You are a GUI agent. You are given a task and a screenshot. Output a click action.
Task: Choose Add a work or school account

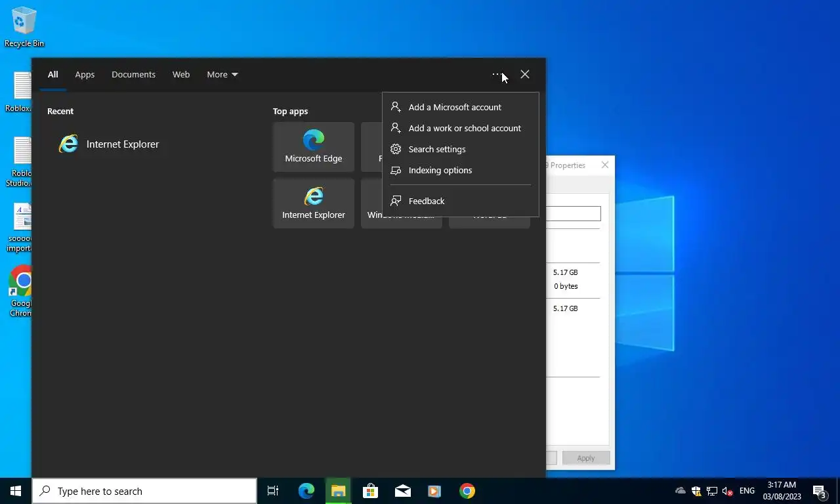(461, 128)
